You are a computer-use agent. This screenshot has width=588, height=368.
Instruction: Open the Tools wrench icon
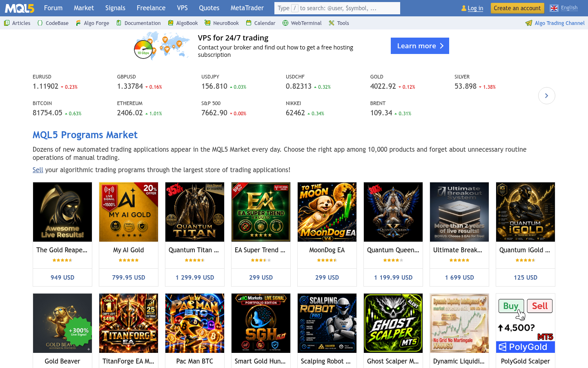(332, 23)
